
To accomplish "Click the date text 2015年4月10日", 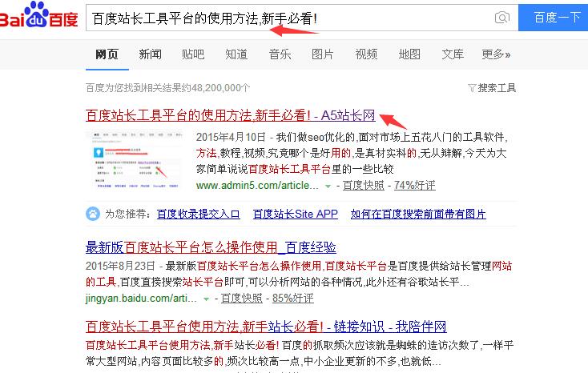I will coord(231,137).
